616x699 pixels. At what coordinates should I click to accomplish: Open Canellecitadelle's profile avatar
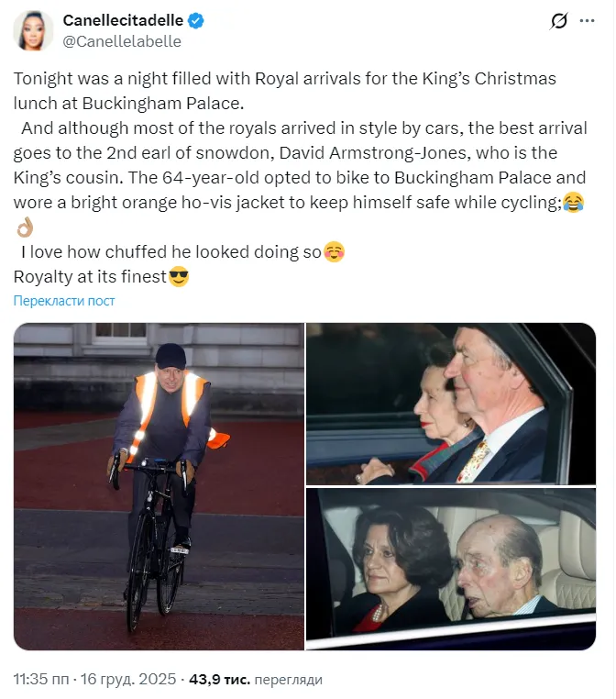(33, 30)
